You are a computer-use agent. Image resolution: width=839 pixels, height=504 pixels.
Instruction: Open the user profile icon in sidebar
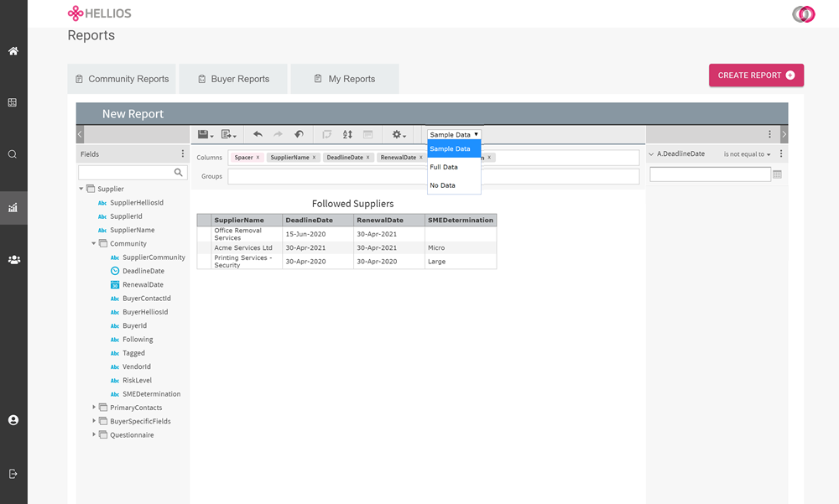[x=13, y=420]
